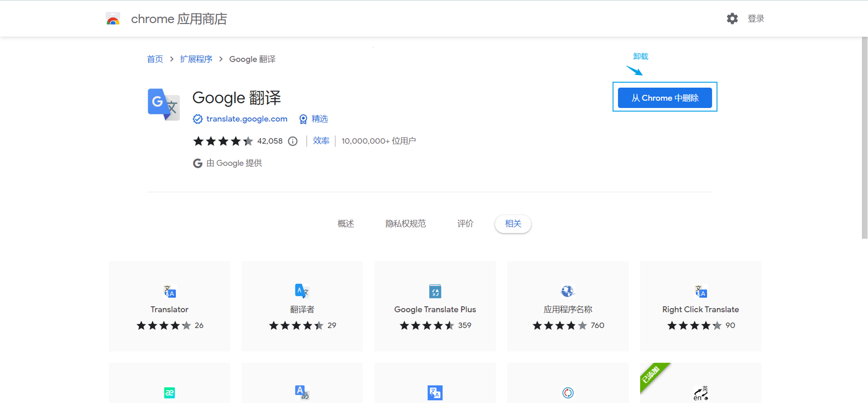This screenshot has width=868, height=403.
Task: Click the green æ extension icon
Action: (169, 393)
